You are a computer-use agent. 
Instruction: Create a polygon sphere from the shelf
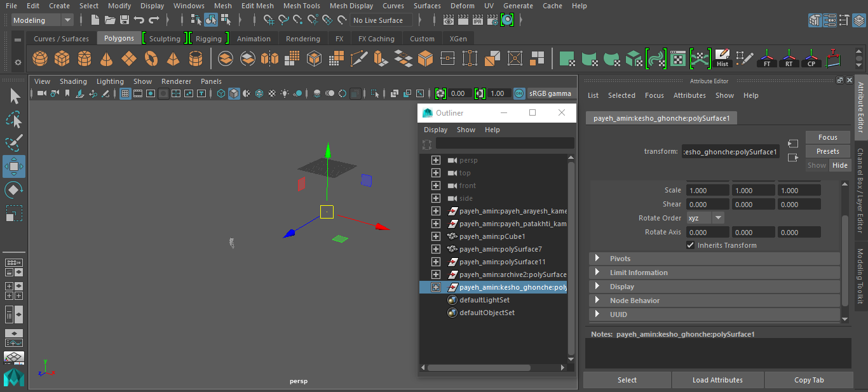(x=39, y=58)
